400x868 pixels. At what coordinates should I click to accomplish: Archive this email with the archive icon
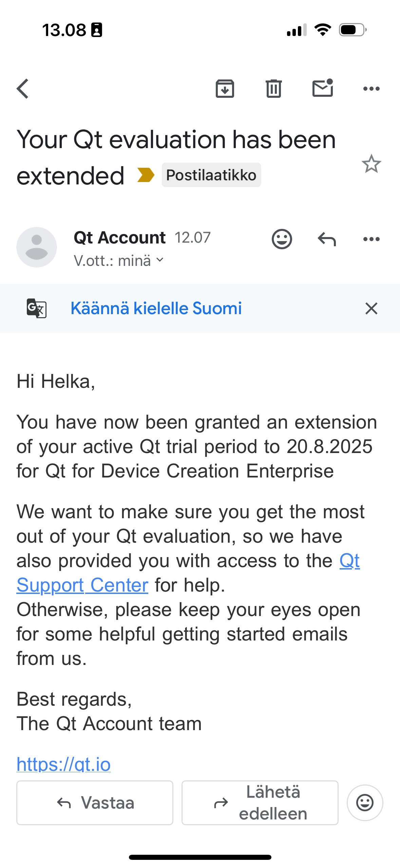coord(225,89)
